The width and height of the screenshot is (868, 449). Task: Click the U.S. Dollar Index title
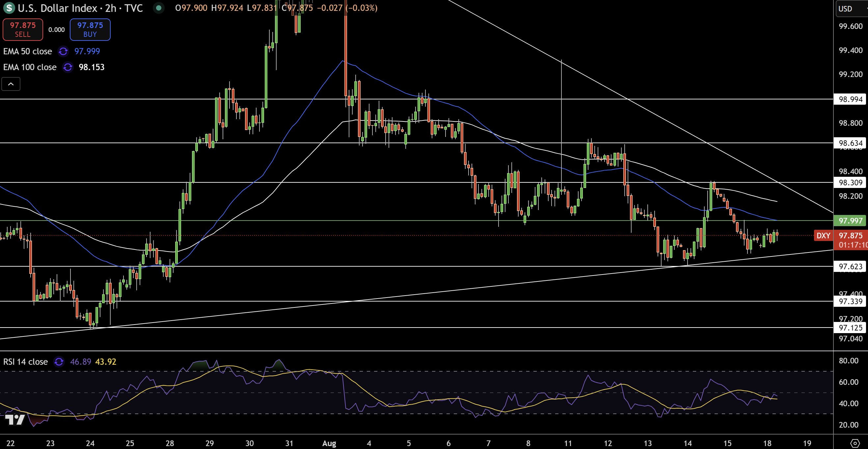point(57,8)
